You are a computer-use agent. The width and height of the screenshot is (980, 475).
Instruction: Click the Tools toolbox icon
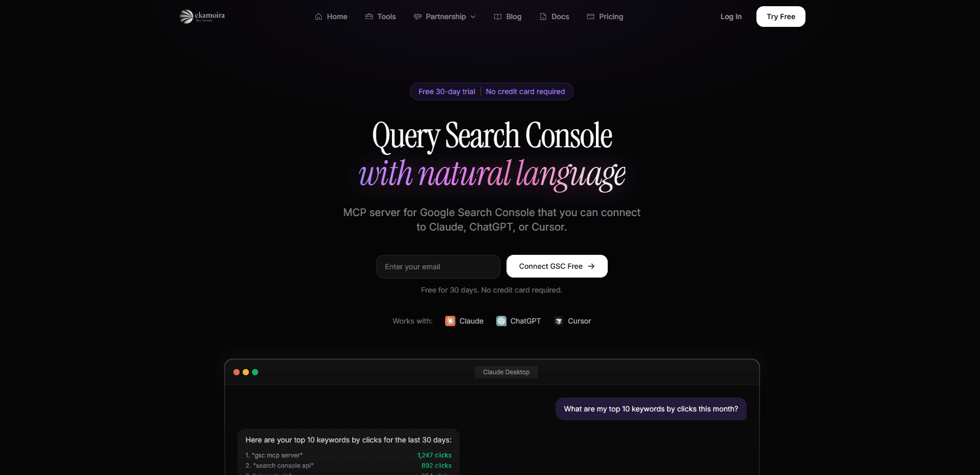(369, 17)
